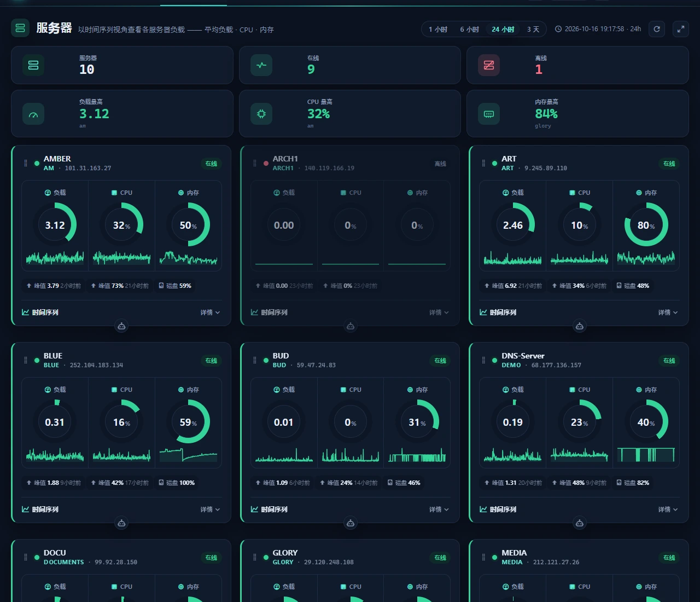Click AMBER's 峰值 3.79 load chip
The width and height of the screenshot is (700, 602).
pos(54,286)
